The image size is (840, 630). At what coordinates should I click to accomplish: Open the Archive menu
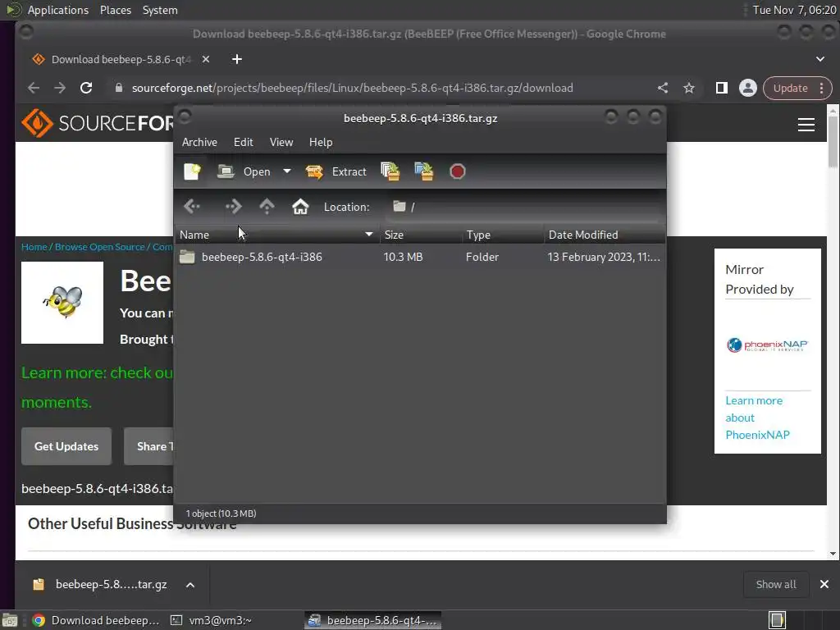point(199,142)
